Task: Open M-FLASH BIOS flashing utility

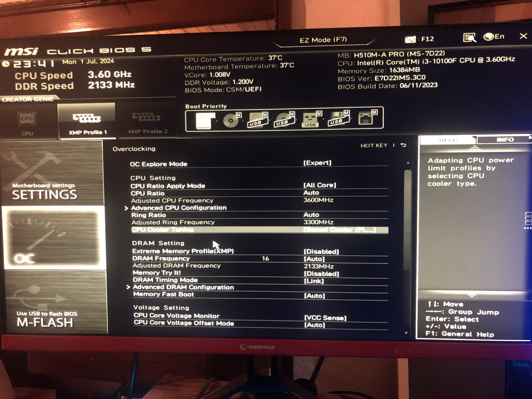Action: coord(55,302)
